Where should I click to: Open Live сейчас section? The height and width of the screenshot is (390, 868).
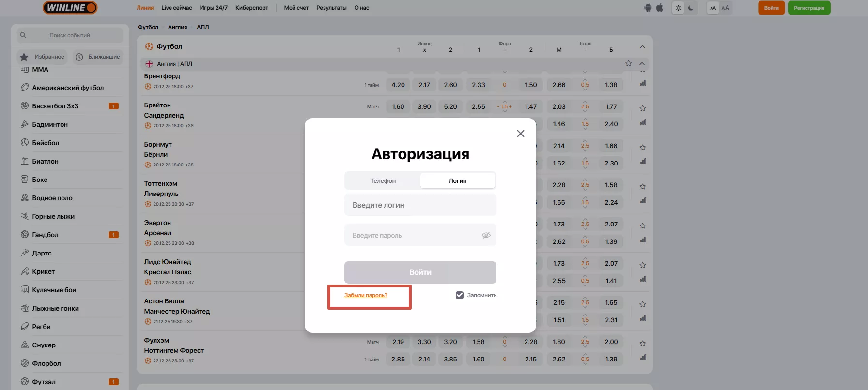click(x=177, y=8)
